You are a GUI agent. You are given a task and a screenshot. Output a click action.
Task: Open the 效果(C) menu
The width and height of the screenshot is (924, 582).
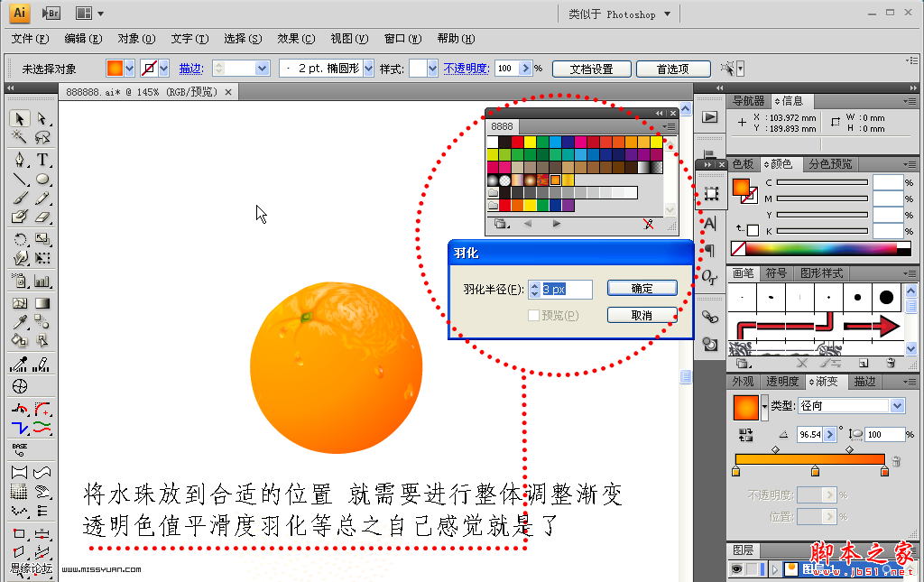[x=296, y=38]
